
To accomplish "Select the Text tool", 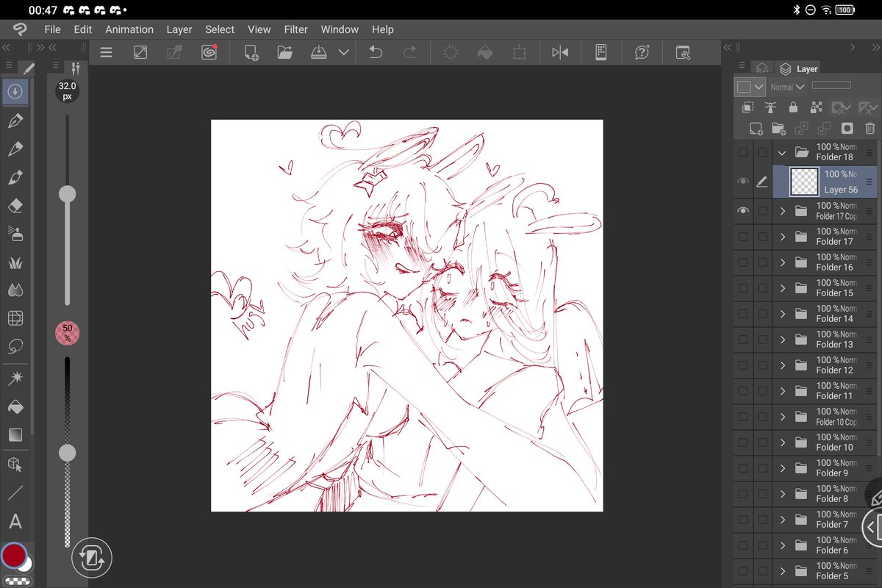I will (15, 522).
